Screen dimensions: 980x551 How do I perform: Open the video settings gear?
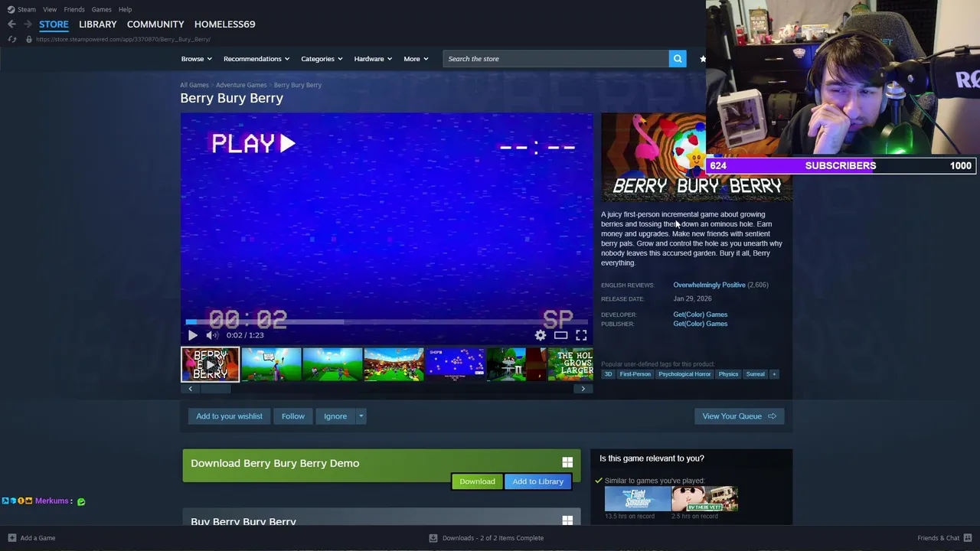pyautogui.click(x=541, y=335)
